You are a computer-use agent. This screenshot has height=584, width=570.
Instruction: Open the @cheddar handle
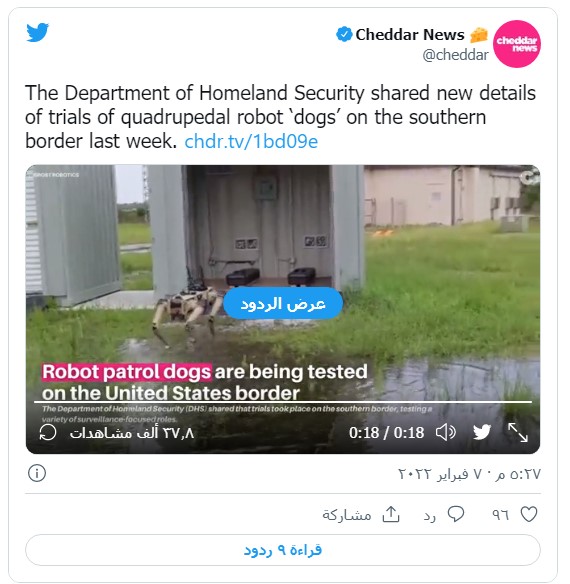455,55
